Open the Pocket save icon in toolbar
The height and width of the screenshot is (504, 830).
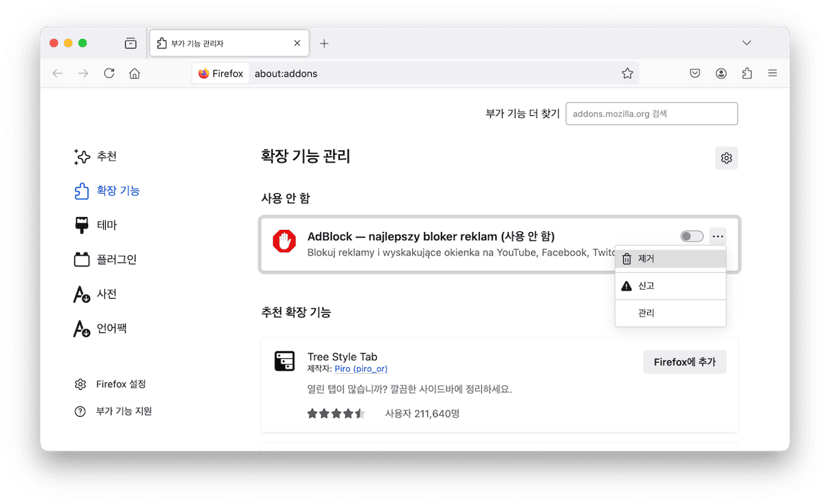click(x=695, y=74)
